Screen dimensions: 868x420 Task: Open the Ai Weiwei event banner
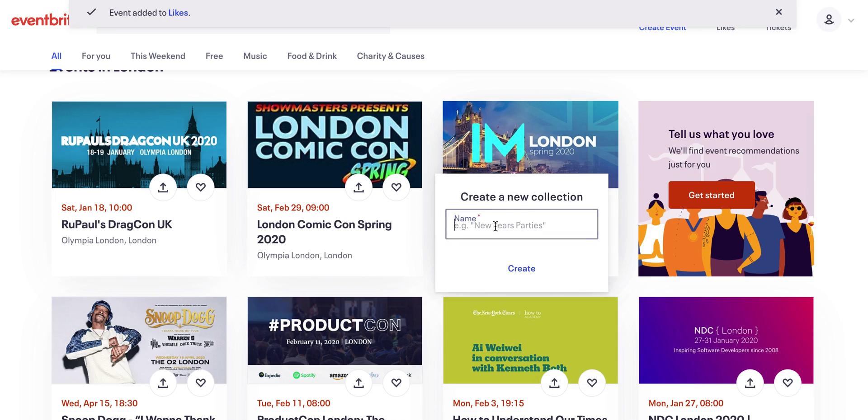(530, 340)
